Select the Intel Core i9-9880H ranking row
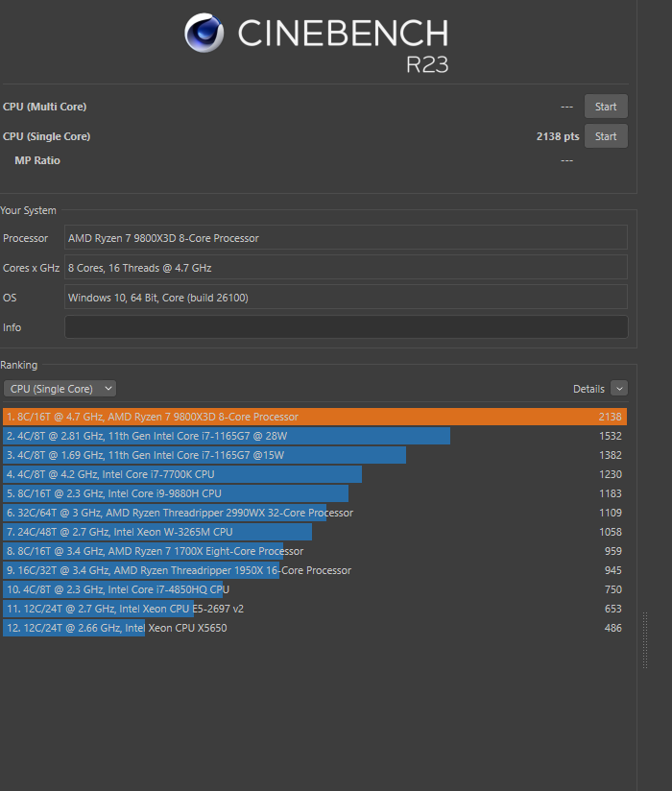Viewport: 672px width, 791px height. 176,493
